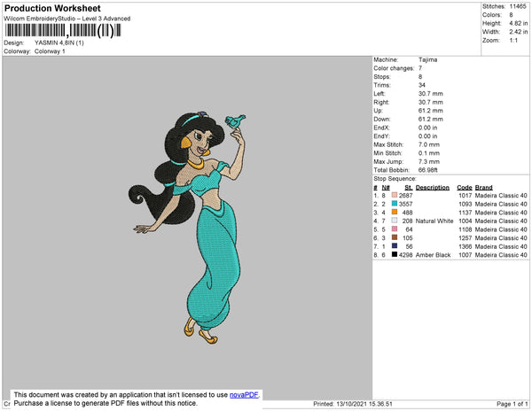Image resolution: width=532 pixels, height=411 pixels.
Task: Pick the Amber Black color swatch
Action: [395, 254]
